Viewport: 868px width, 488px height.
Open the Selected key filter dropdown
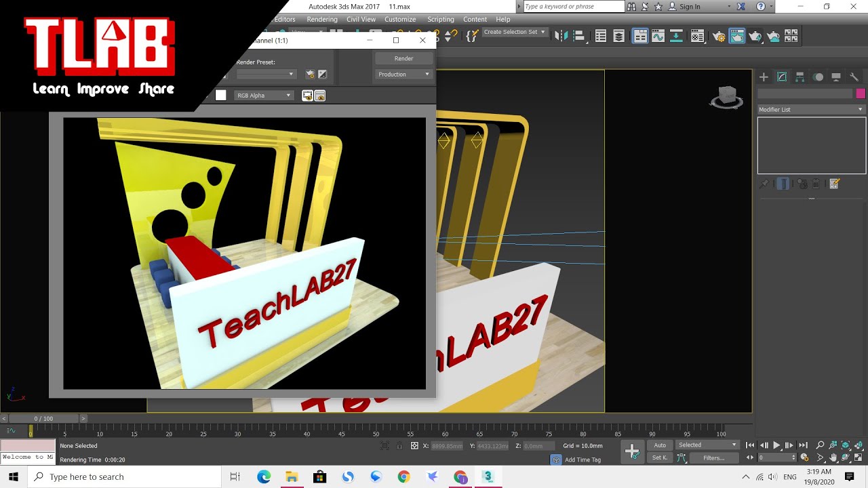click(x=707, y=445)
